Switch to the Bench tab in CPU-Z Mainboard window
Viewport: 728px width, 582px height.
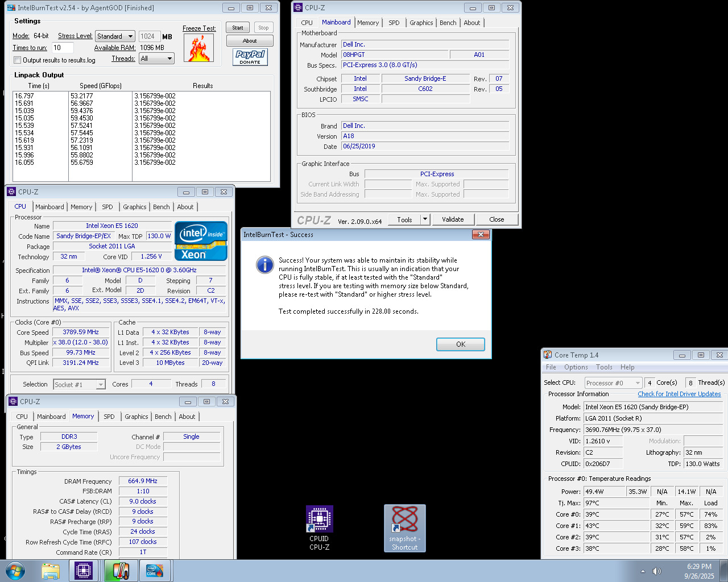pyautogui.click(x=448, y=23)
